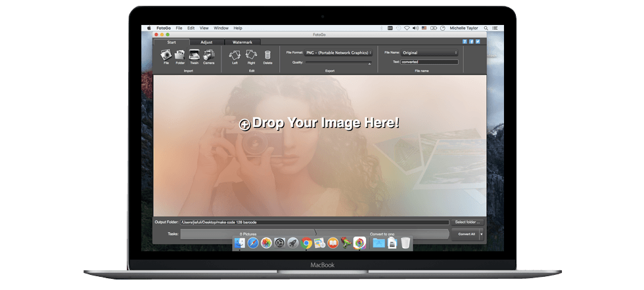The height and width of the screenshot is (290, 644).
Task: Open help question mark icon
Action: pos(465,41)
